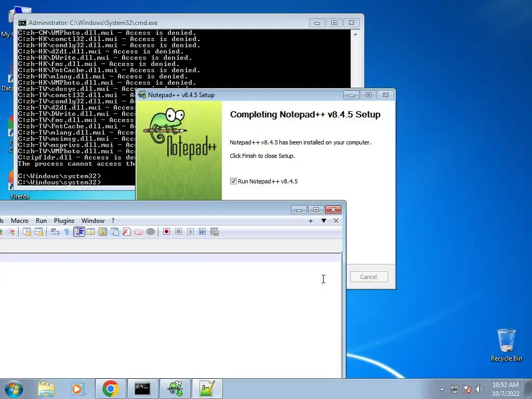Open the Recycle Bin desktop icon
The image size is (532, 399).
(506, 344)
